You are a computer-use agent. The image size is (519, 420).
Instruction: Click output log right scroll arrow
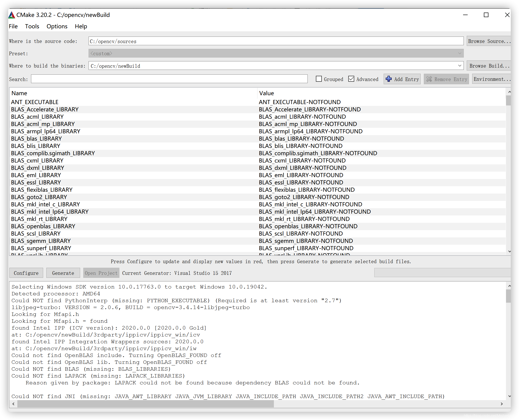click(x=502, y=404)
